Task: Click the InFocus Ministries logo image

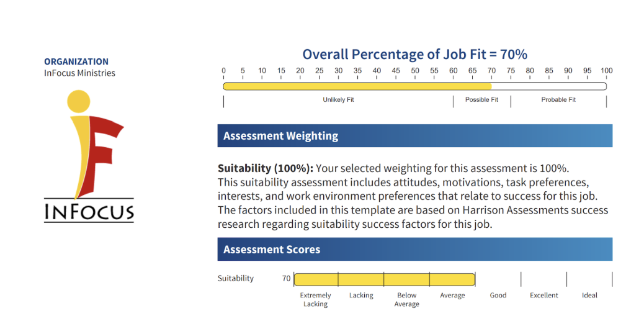Action: [89, 156]
